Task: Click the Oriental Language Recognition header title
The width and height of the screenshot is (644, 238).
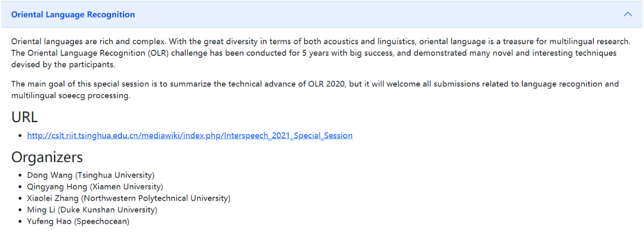Action: pos(73,15)
